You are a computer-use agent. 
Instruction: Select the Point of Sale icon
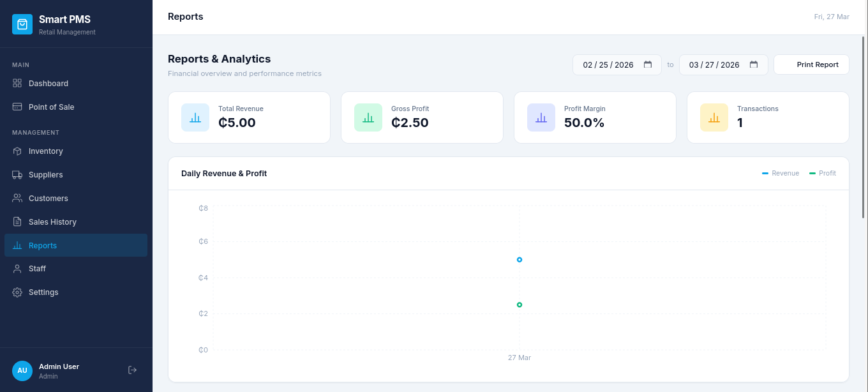(17, 107)
